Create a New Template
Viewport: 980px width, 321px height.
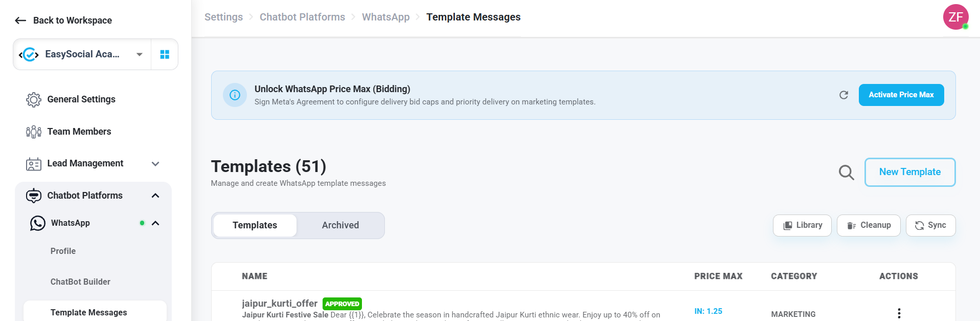click(910, 172)
